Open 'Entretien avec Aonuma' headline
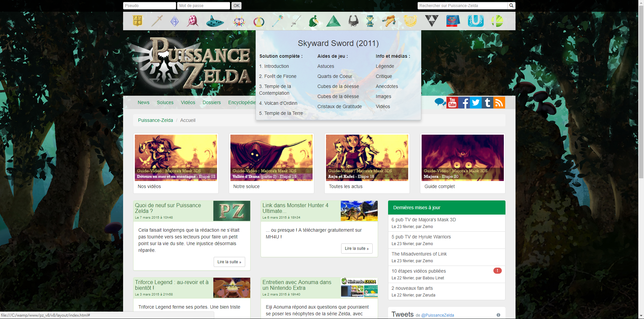 click(x=297, y=285)
